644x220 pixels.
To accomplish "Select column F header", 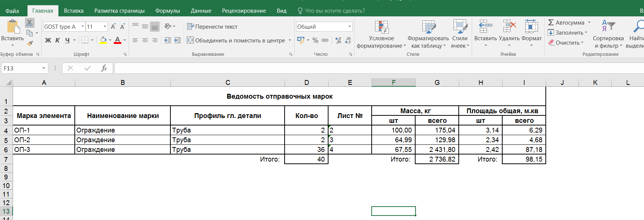I will pos(394,83).
